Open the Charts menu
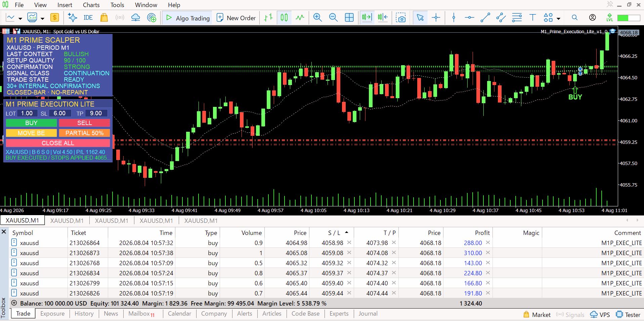Screen dimensions: 644x321 coord(91,5)
